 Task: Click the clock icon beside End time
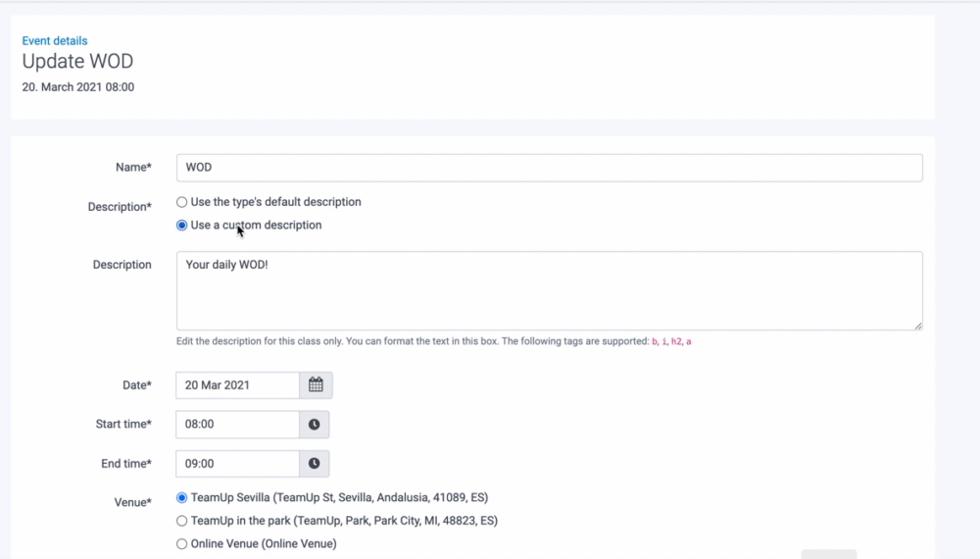pyautogui.click(x=315, y=464)
